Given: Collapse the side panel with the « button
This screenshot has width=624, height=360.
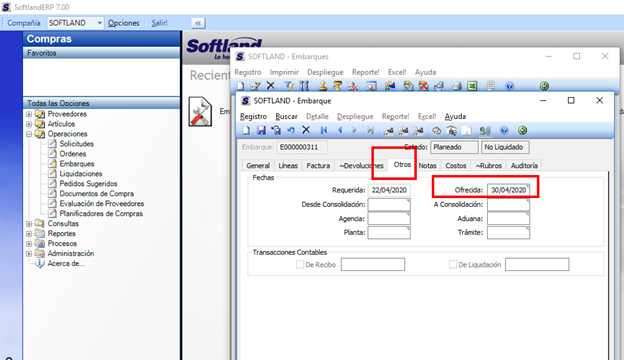Looking at the screenshot, I should (x=198, y=23).
